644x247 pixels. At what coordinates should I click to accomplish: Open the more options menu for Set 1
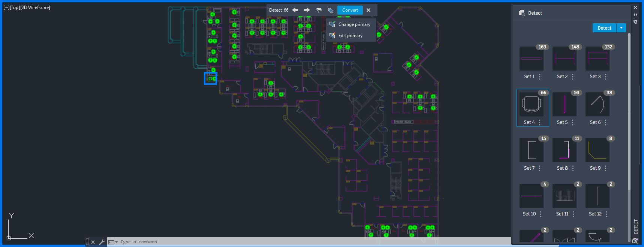click(x=540, y=77)
